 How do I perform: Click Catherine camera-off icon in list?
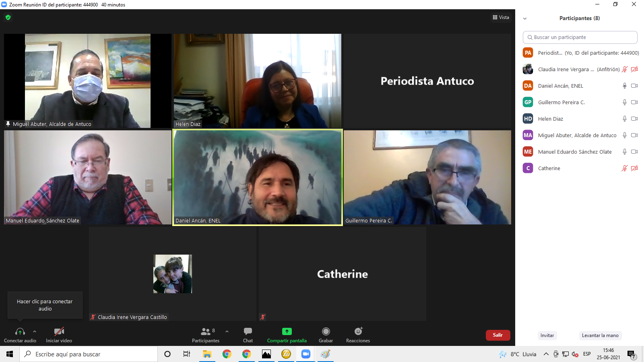pyautogui.click(x=634, y=168)
